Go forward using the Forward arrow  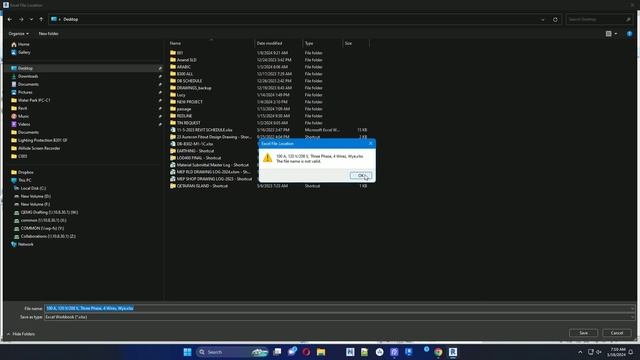[21, 19]
